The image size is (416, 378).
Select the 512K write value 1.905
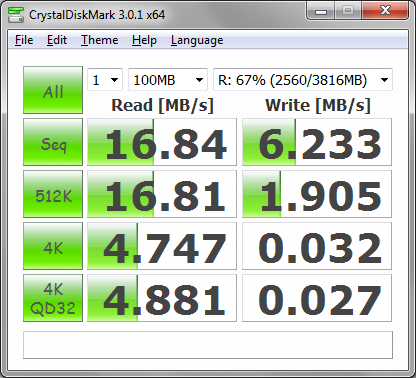pyautogui.click(x=317, y=194)
